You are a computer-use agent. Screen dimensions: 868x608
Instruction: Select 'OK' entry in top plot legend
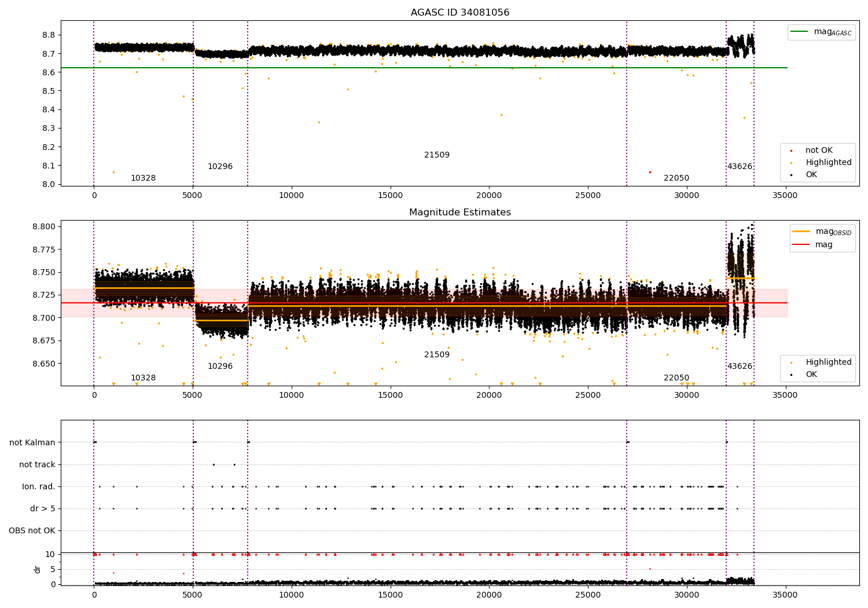click(x=811, y=175)
